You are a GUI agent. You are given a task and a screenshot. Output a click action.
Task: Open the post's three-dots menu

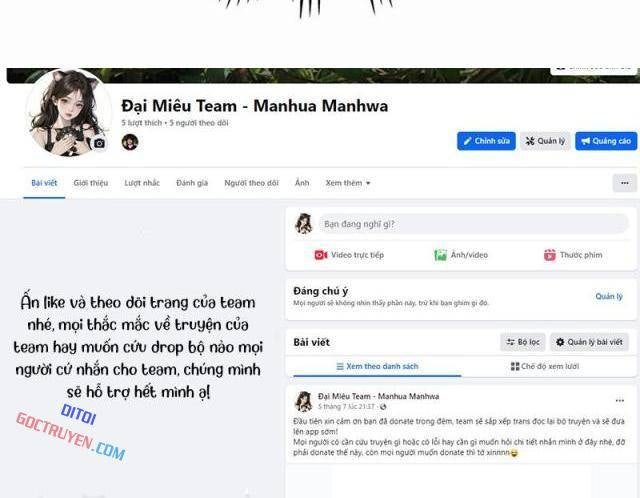pos(620,400)
